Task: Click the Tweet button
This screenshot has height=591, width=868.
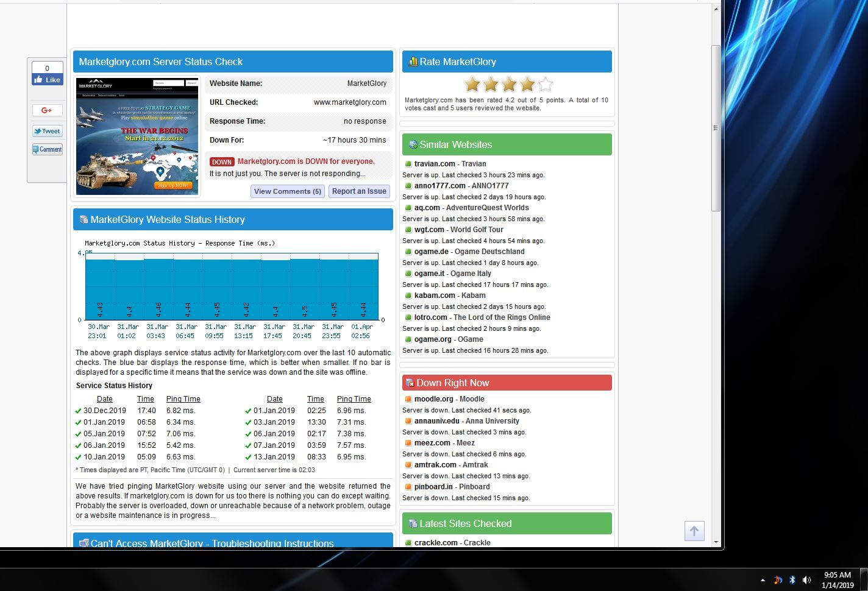Action: pos(48,131)
